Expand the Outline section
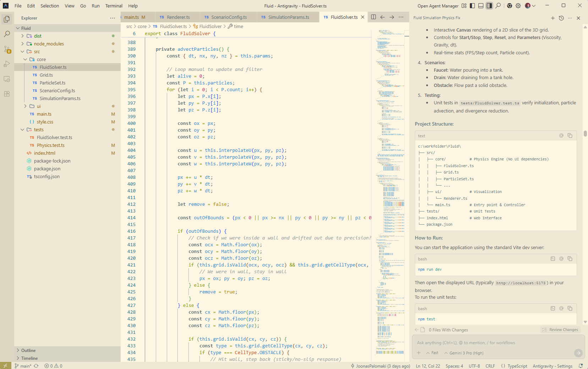The height and width of the screenshot is (369, 588). pyautogui.click(x=28, y=350)
